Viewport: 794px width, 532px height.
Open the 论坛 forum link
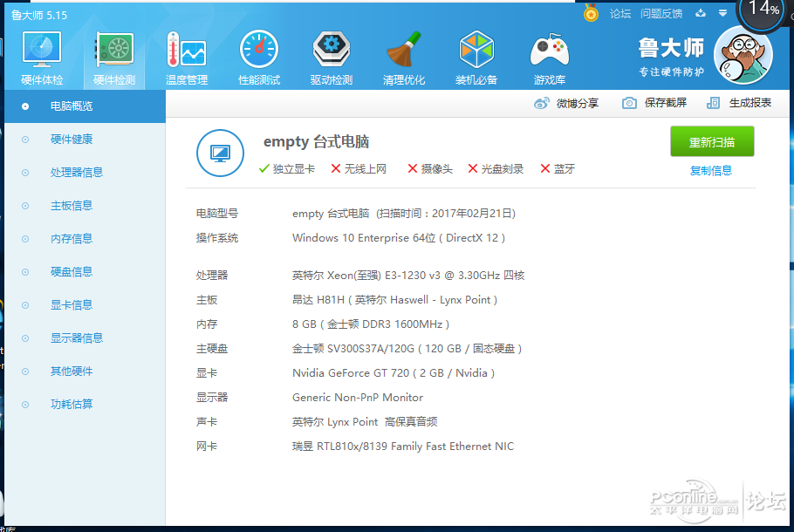[620, 14]
